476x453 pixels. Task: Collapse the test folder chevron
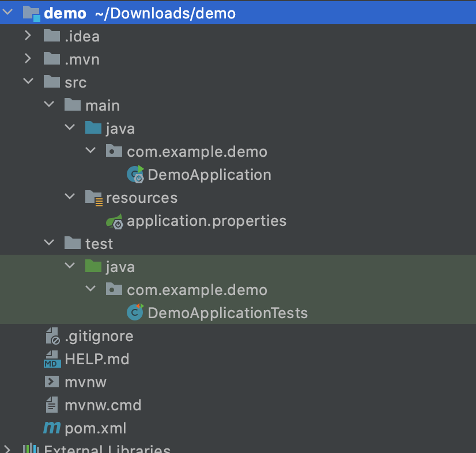click(49, 242)
